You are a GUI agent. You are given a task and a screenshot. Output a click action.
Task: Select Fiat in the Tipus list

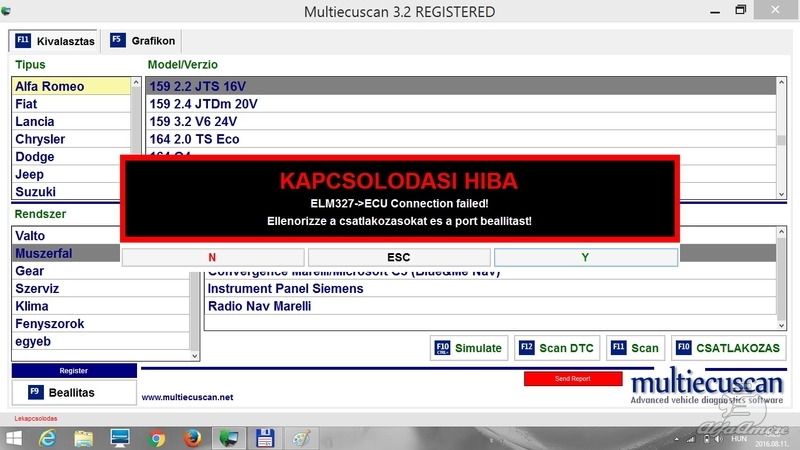coord(71,104)
